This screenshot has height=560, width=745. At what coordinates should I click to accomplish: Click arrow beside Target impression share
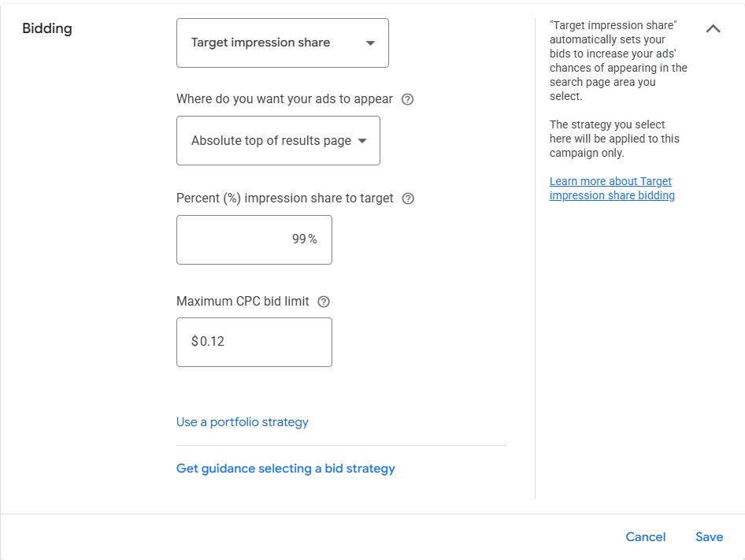[371, 43]
